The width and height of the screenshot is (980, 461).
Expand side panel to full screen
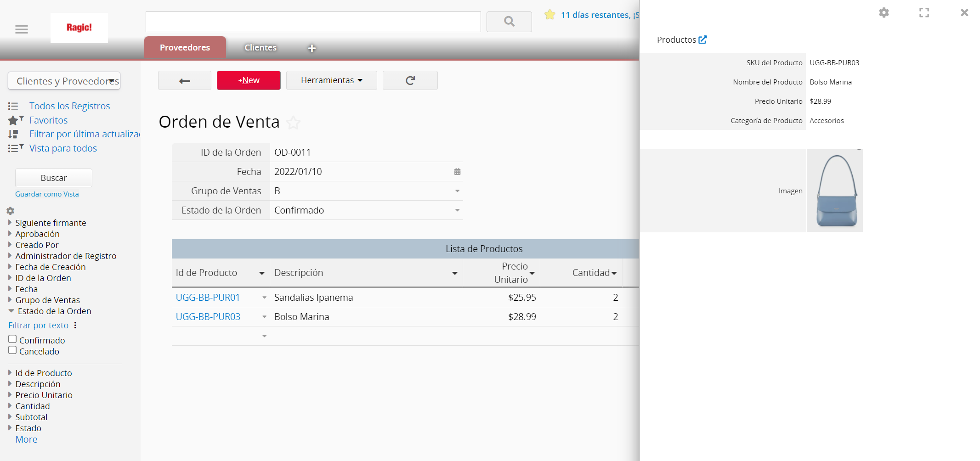pyautogui.click(x=924, y=13)
